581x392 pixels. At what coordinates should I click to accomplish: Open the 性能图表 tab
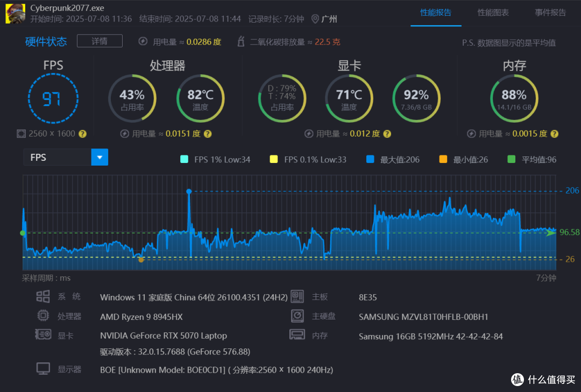tap(493, 12)
